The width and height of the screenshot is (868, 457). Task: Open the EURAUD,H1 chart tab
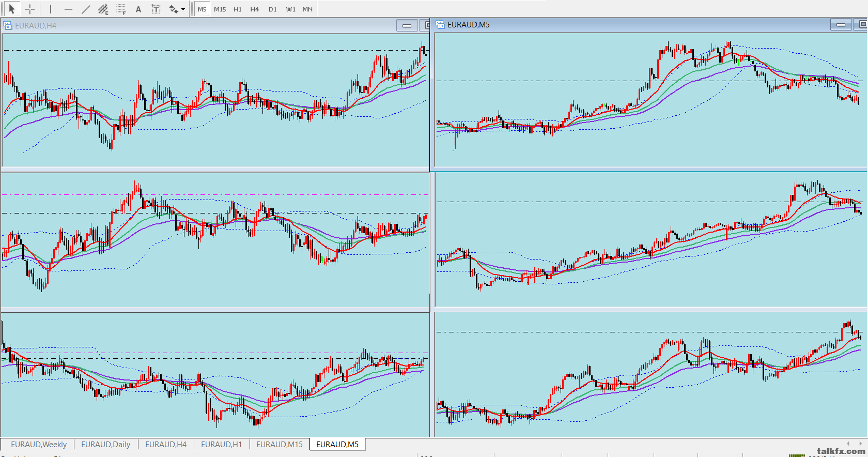click(221, 445)
